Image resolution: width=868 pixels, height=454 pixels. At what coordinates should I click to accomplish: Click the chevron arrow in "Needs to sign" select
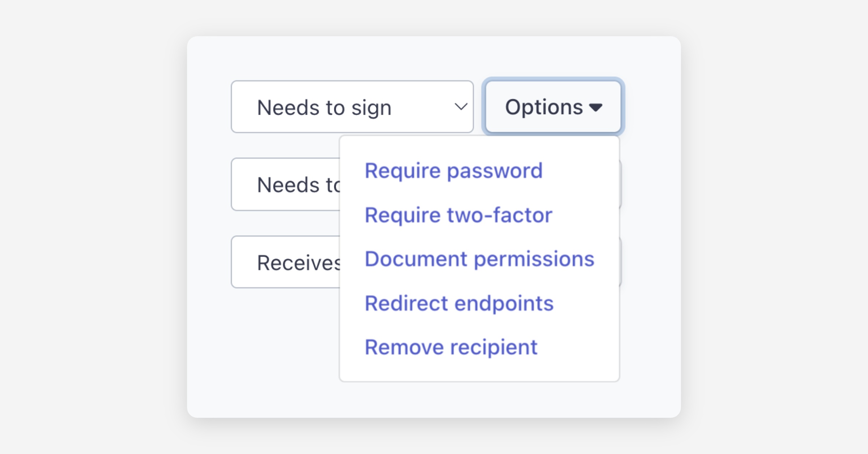[460, 107]
